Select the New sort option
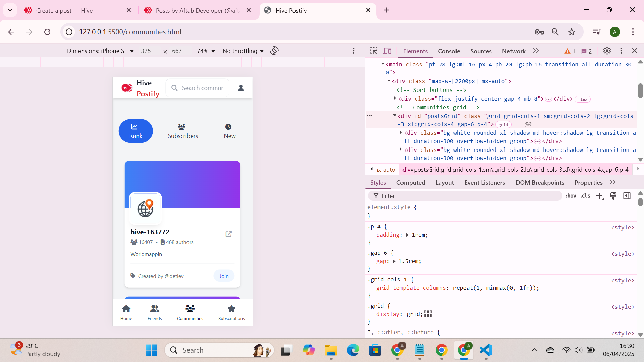Image resolution: width=644 pixels, height=362 pixels. coord(230,131)
